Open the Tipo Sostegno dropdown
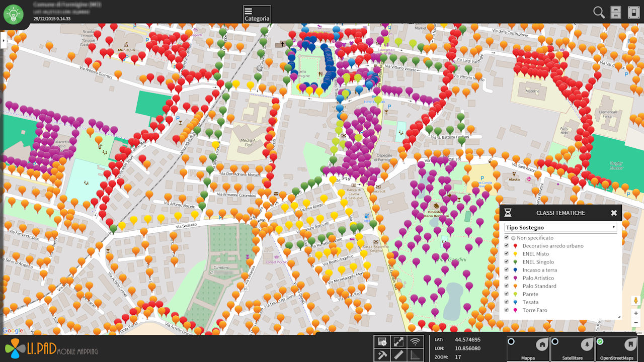The height and width of the screenshot is (362, 644). coord(560,228)
